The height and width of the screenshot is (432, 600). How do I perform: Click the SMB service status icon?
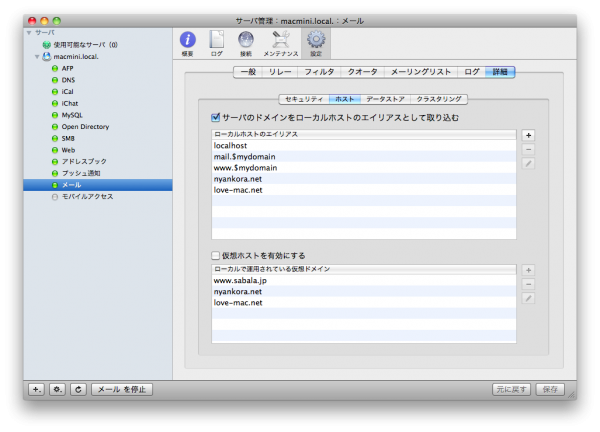[55, 139]
